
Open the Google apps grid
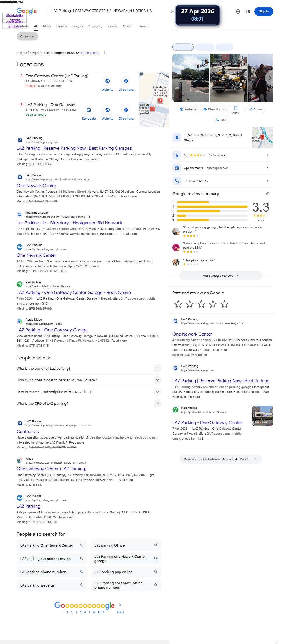(248, 12)
